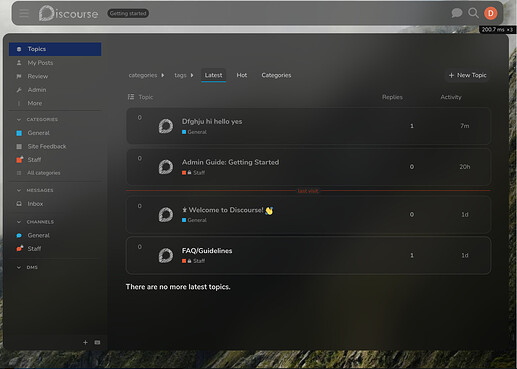Open Admin Guide: Getting Started topic

tap(230, 162)
